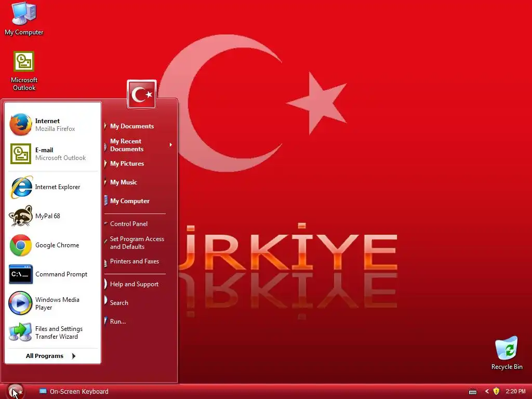Launch MyPal 68 raccoon icon
Viewport: 532px width, 399px height.
click(21, 216)
